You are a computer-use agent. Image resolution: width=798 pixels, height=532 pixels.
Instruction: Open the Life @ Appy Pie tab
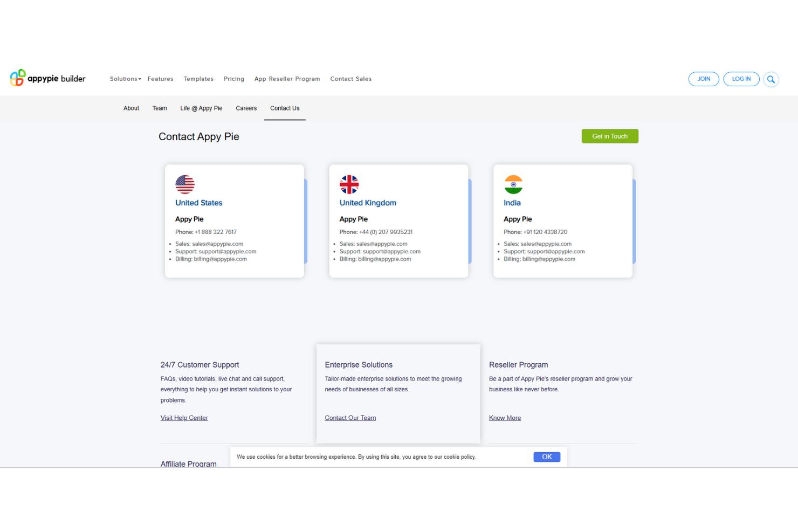[201, 108]
